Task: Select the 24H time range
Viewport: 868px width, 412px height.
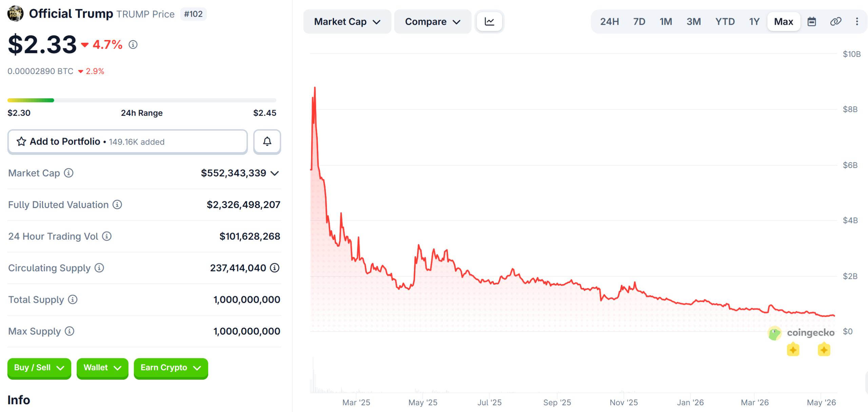Action: coord(610,22)
